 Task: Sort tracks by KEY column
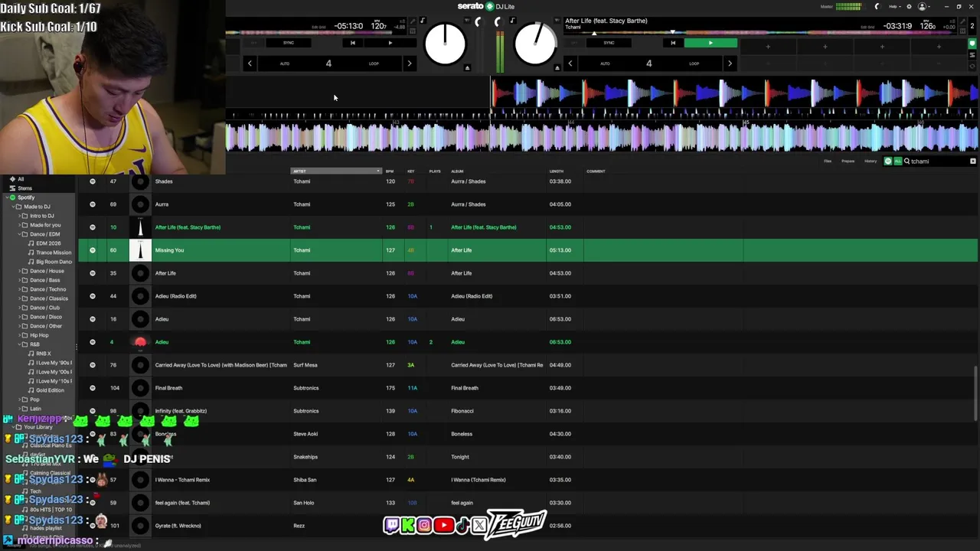coord(411,171)
